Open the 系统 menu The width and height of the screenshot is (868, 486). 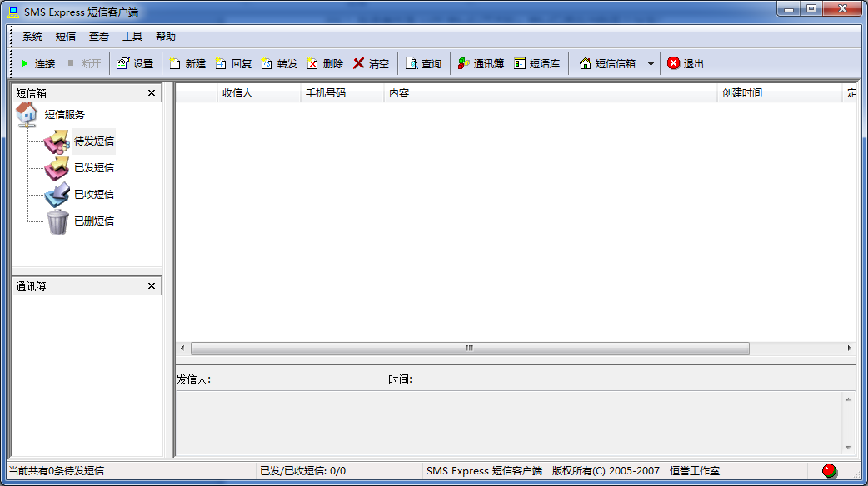[x=32, y=37]
